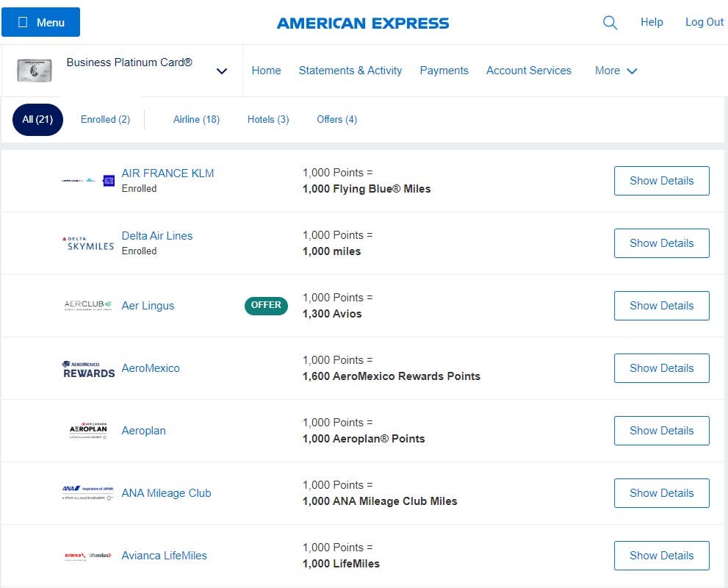Screen dimensions: 728x588
Task: Click the American Express logo
Action: pos(362,23)
